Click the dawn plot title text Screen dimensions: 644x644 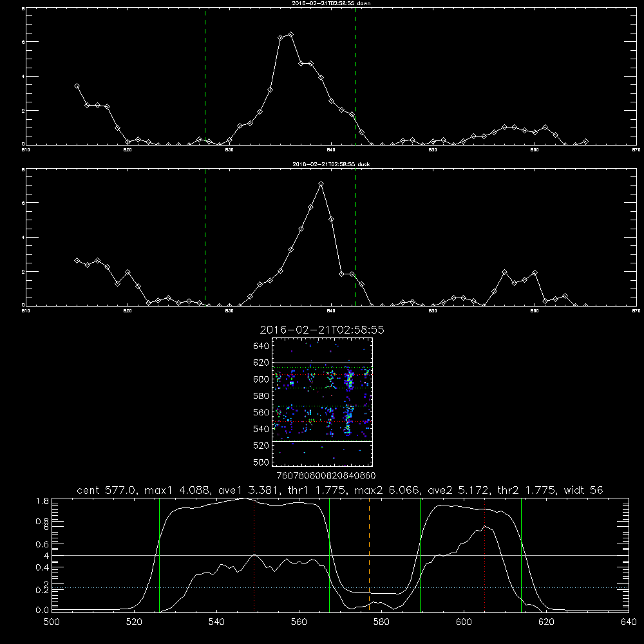[331, 3]
